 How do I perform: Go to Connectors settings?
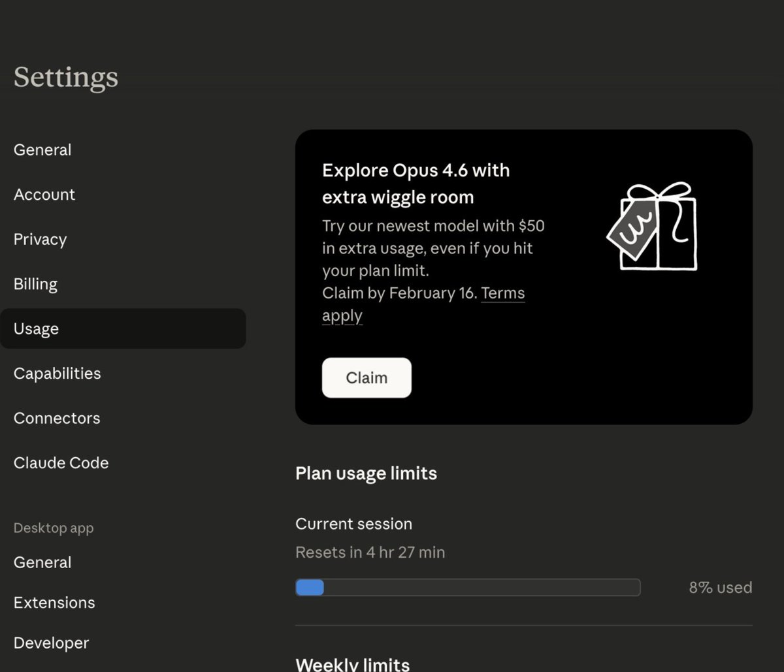(57, 418)
